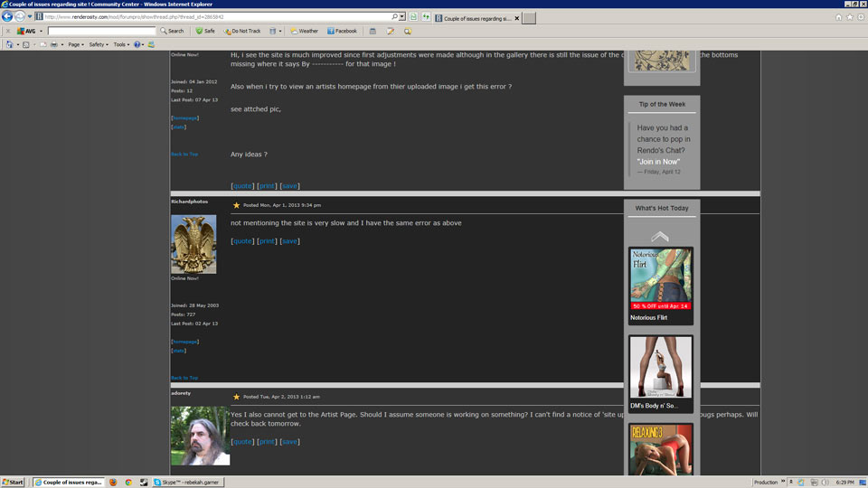The image size is (868, 488).
Task: Click the AVG toolbar search field
Action: (102, 31)
